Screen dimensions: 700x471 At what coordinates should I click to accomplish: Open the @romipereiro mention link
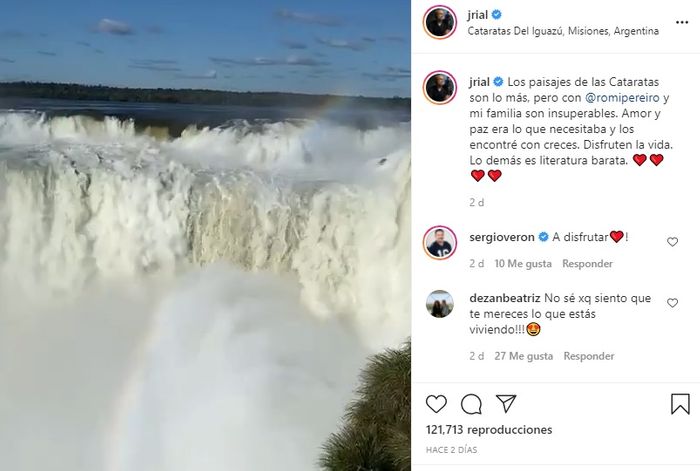coord(622,98)
